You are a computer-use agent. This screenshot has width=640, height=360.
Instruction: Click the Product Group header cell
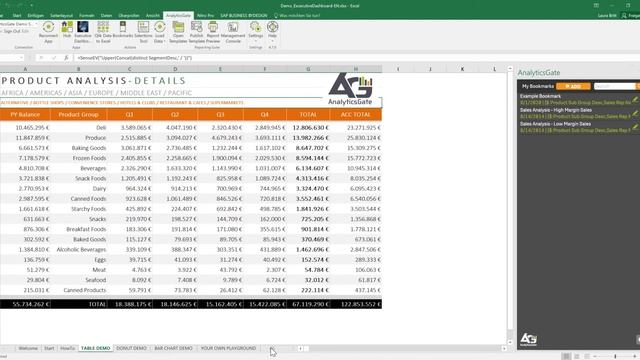pos(78,115)
